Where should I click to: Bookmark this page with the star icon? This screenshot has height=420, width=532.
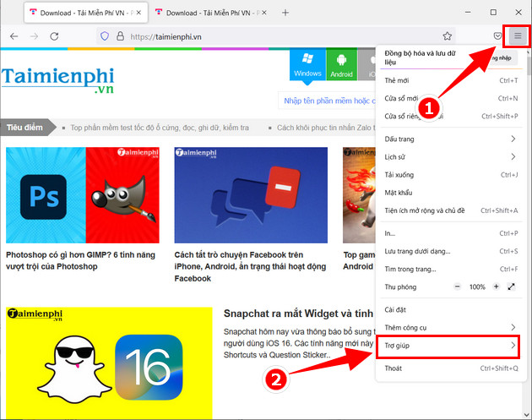448,36
